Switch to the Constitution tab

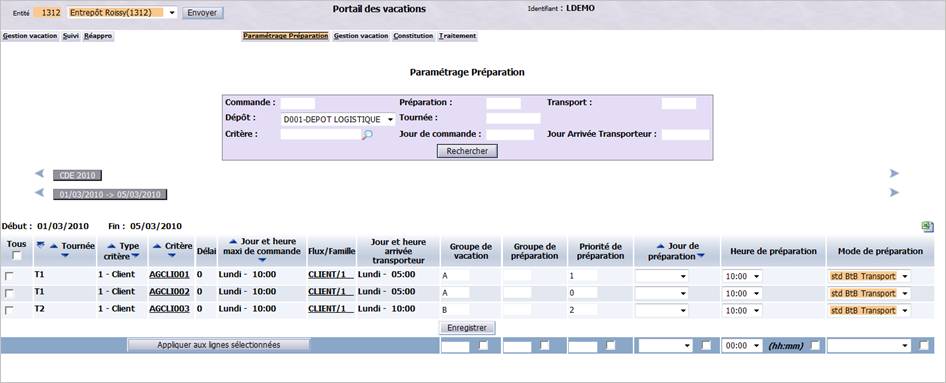coord(413,36)
